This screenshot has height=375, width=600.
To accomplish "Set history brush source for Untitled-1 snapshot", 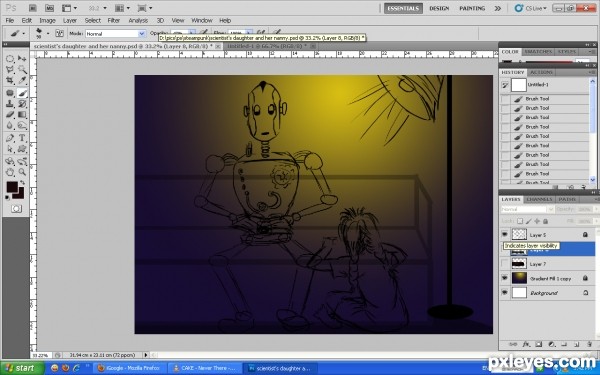I will (505, 85).
